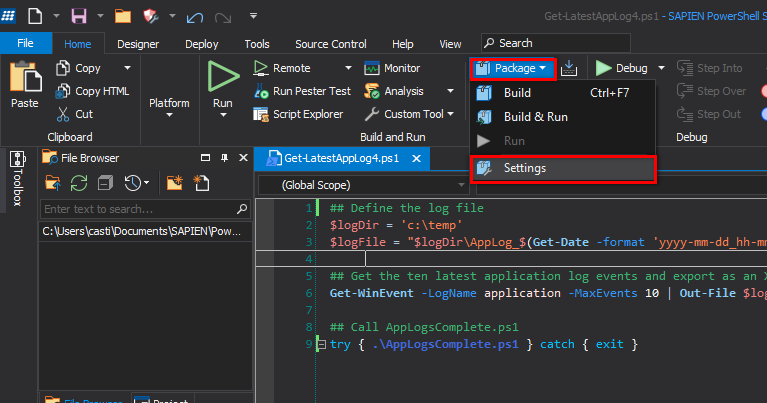This screenshot has height=403, width=767.
Task: Click the shield sign script icon
Action: click(x=151, y=16)
